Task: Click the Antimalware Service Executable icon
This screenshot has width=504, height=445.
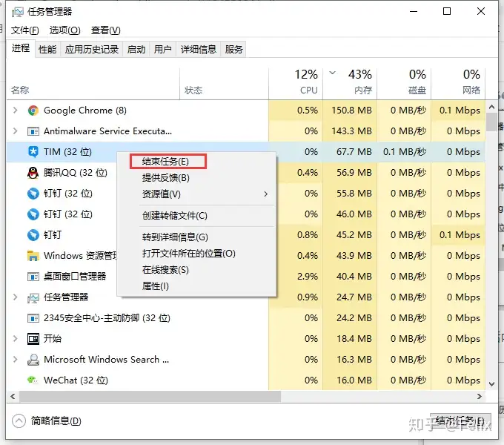Action: 33,131
